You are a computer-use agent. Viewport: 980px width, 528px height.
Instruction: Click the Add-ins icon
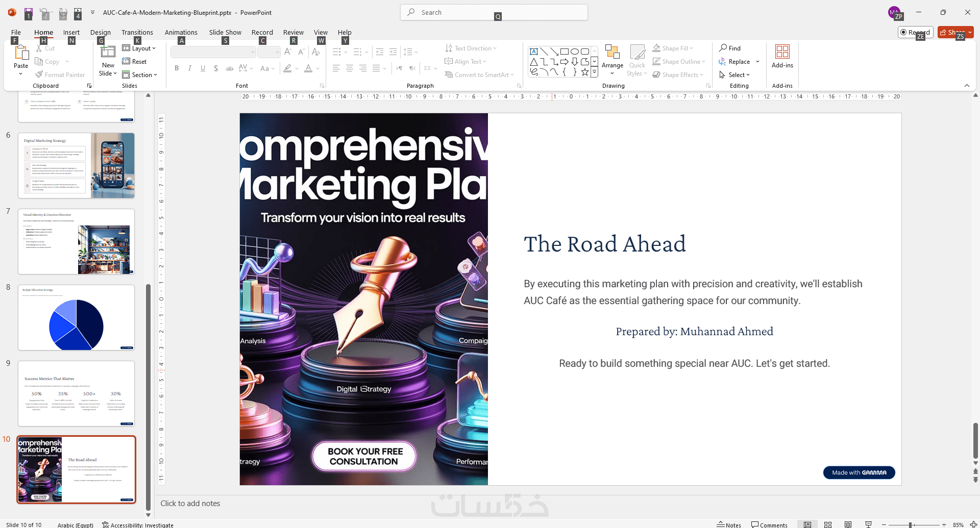point(782,53)
